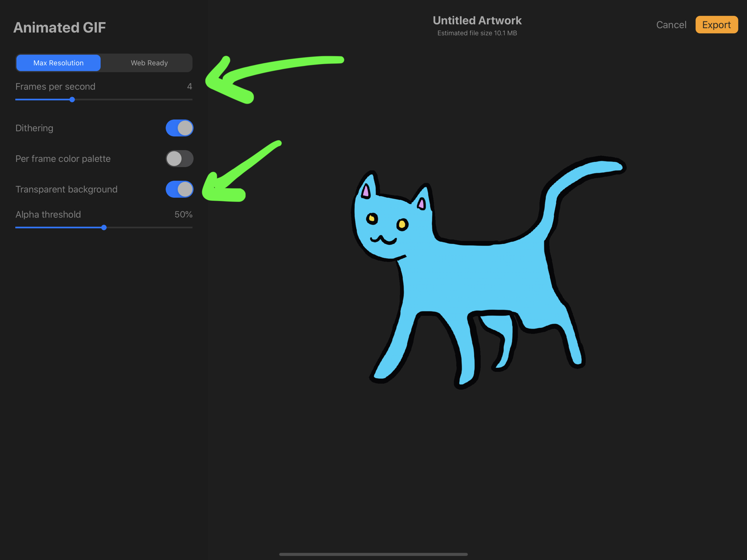The width and height of the screenshot is (747, 560).
Task: Tap the Dithering label text
Action: (x=34, y=128)
